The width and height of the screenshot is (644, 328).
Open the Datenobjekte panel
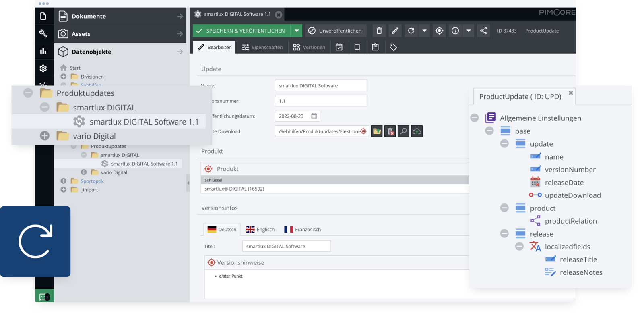point(120,52)
